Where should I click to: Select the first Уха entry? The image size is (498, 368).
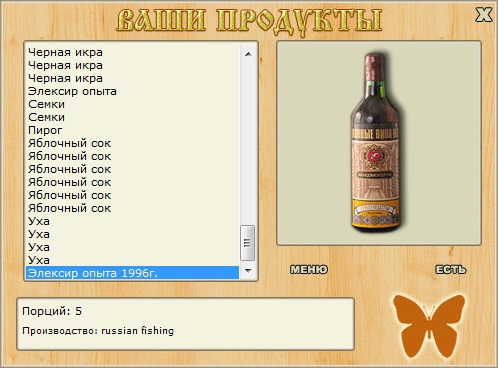tap(132, 221)
